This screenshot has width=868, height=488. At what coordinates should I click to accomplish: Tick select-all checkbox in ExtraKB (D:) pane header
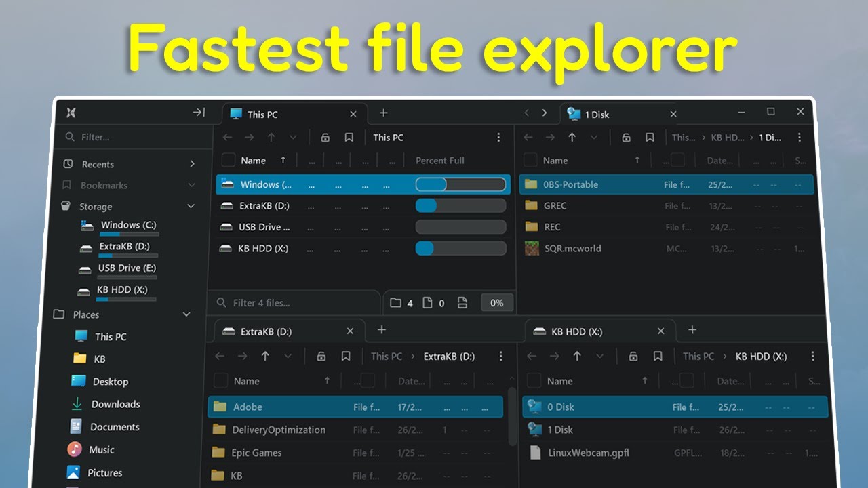[220, 381]
